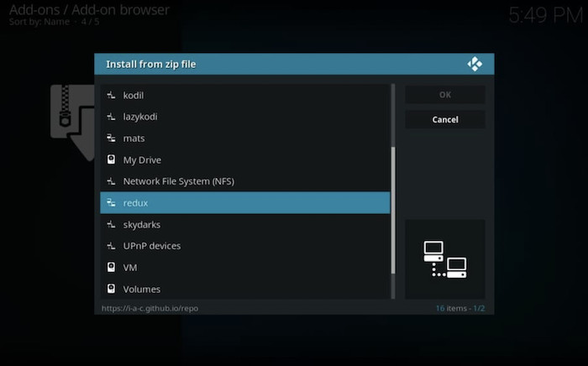Click the zip install icon behind dialog

coord(72,122)
